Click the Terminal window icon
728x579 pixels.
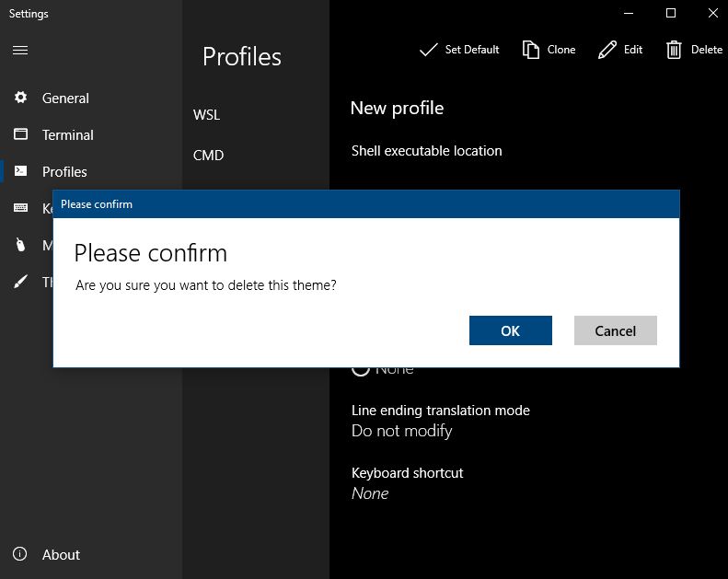(20, 134)
